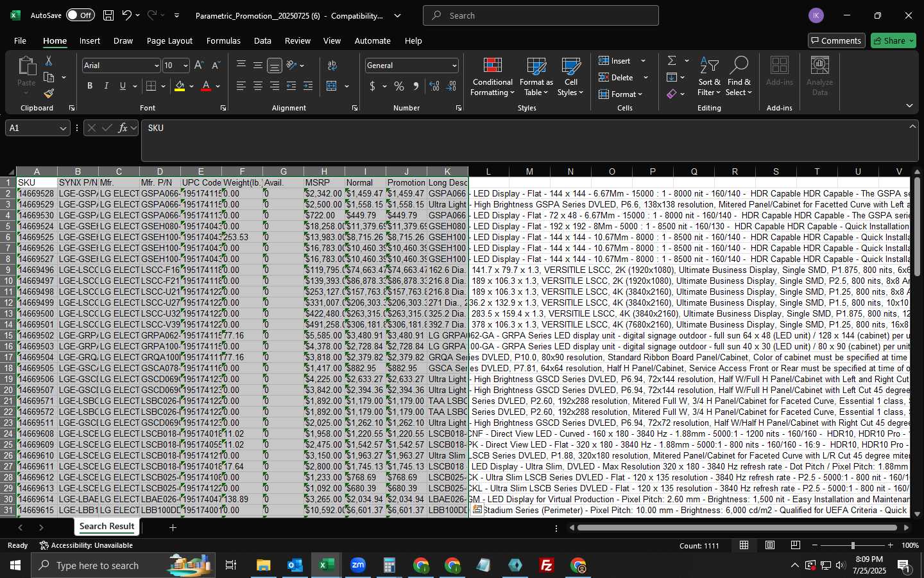Open the font name Arial dropdown
Image resolution: width=924 pixels, height=578 pixels.
[x=156, y=66]
